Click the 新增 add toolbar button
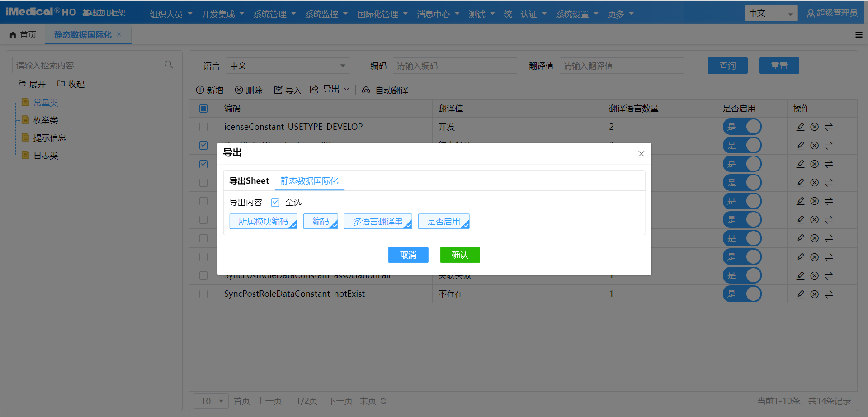The height and width of the screenshot is (417, 868). 210,90
